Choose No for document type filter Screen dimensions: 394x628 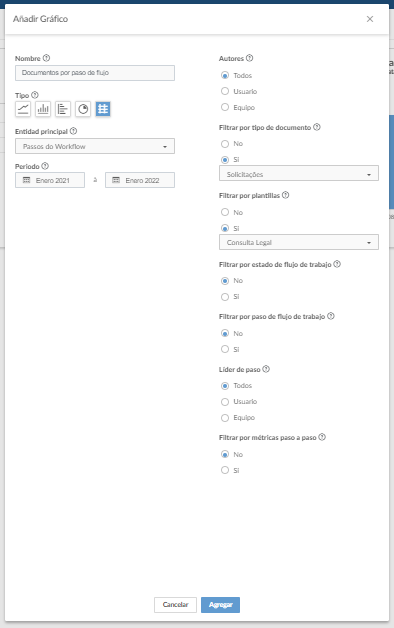tap(225, 143)
